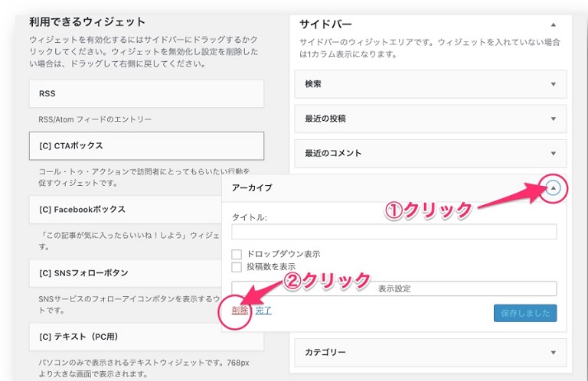The image size is (588, 381).
Task: Click the カテゴリー widget title
Action: click(325, 352)
